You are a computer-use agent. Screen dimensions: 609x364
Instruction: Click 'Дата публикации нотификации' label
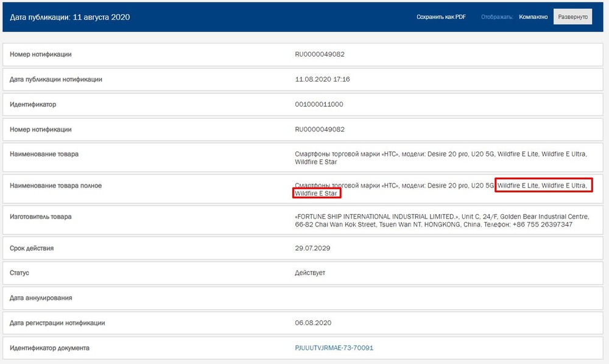point(56,79)
